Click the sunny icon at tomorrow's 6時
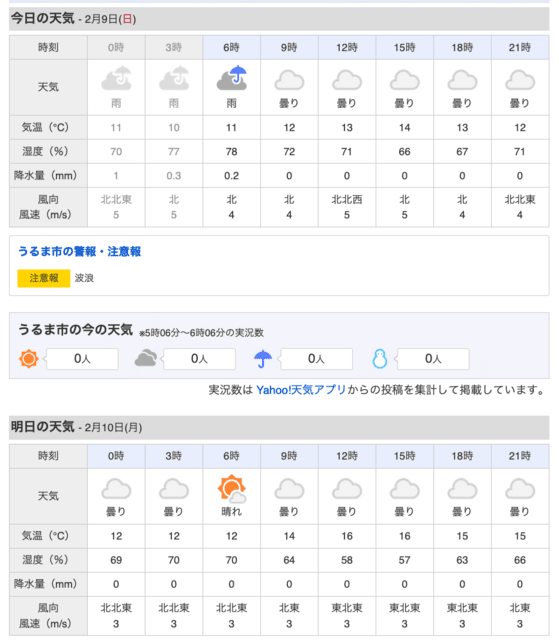Viewport: 559px width, 640px height. click(232, 488)
